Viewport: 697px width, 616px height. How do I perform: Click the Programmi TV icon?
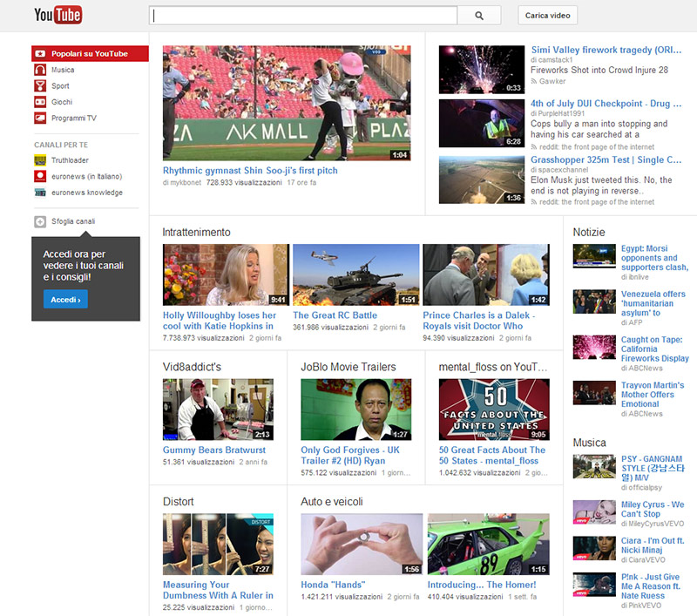[x=40, y=118]
